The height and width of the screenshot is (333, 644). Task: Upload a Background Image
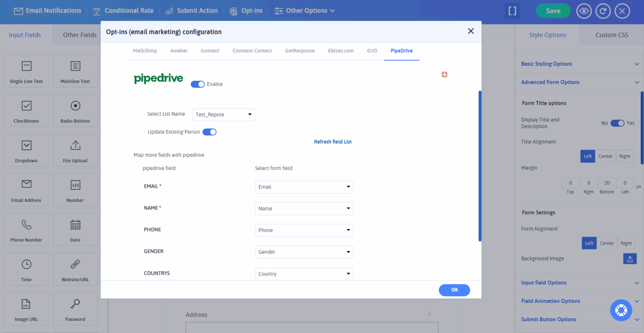pos(630,259)
